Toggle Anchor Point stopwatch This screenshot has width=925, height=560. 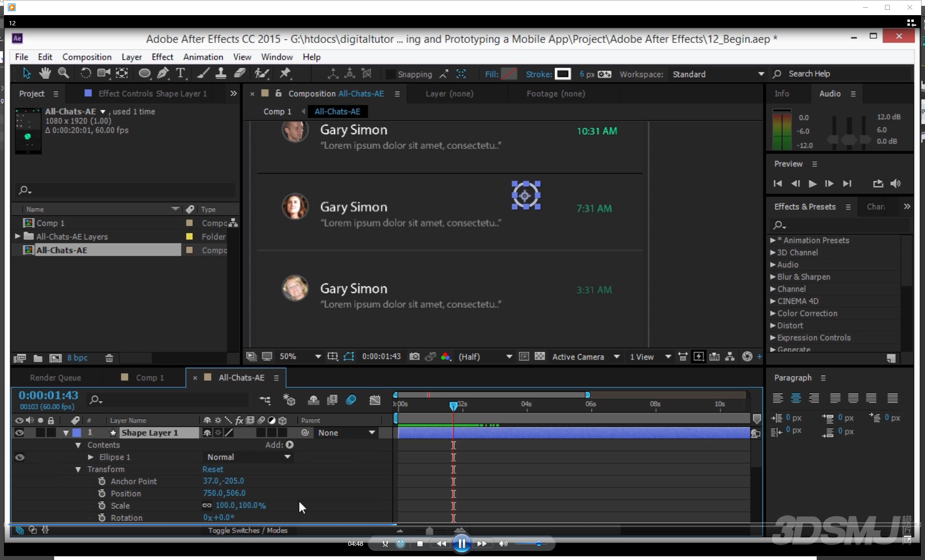coord(102,481)
